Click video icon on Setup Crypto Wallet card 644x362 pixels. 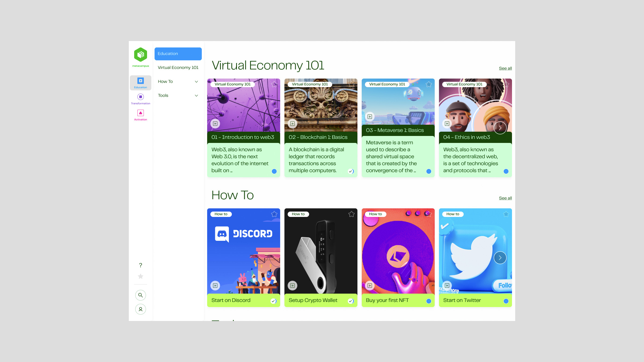pyautogui.click(x=292, y=286)
